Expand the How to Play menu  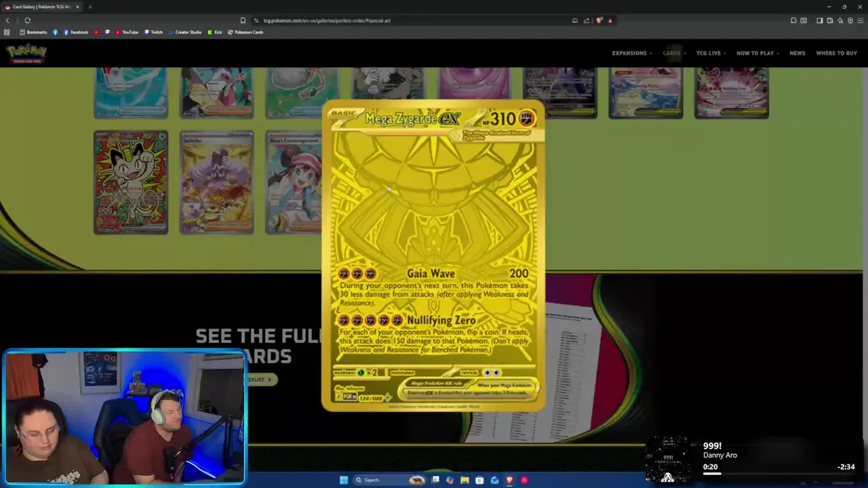point(757,53)
